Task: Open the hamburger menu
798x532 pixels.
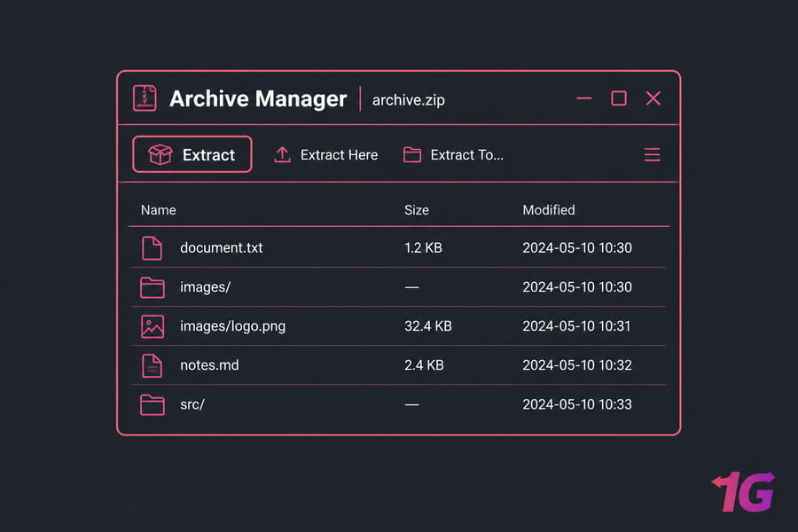Action: [x=652, y=154]
